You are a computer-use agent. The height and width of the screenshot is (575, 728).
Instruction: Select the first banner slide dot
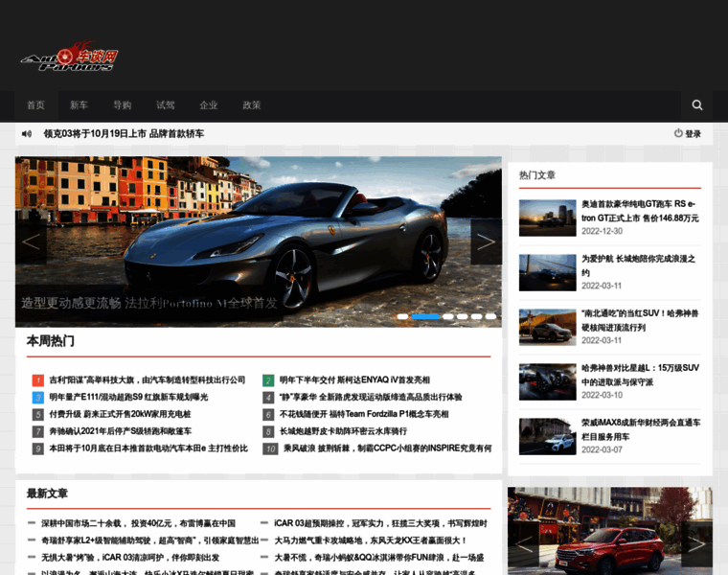402,316
